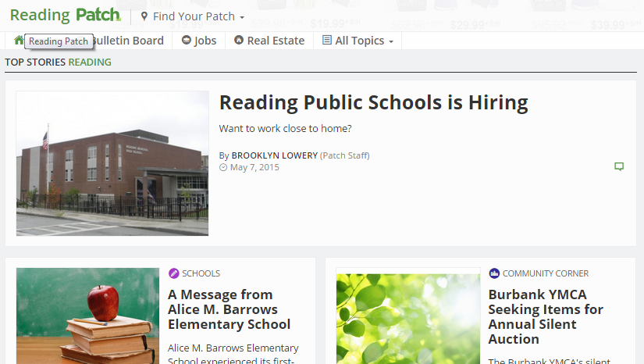The image size is (644, 364).
Task: Click the Reading Patch logo
Action: point(66,16)
